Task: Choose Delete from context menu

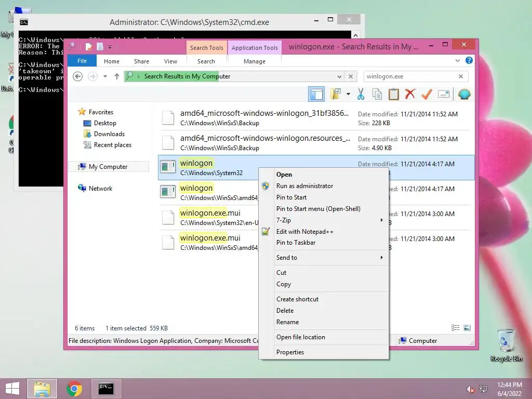Action: (324, 311)
